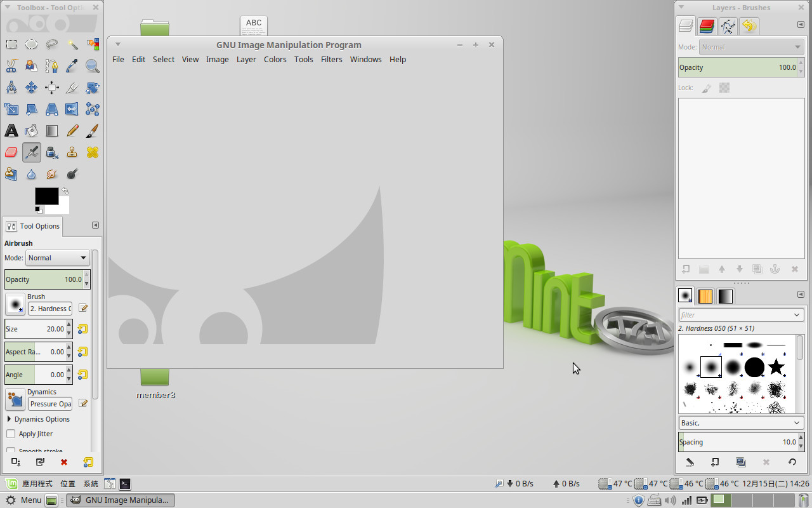
Task: Open Tool Options tab configuration menu arrow
Action: [95, 225]
